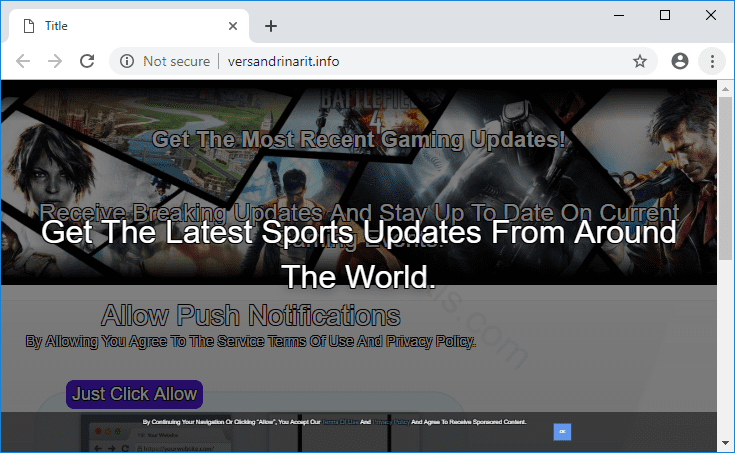Bookmark this page with star icon
This screenshot has width=735, height=453.
(640, 61)
